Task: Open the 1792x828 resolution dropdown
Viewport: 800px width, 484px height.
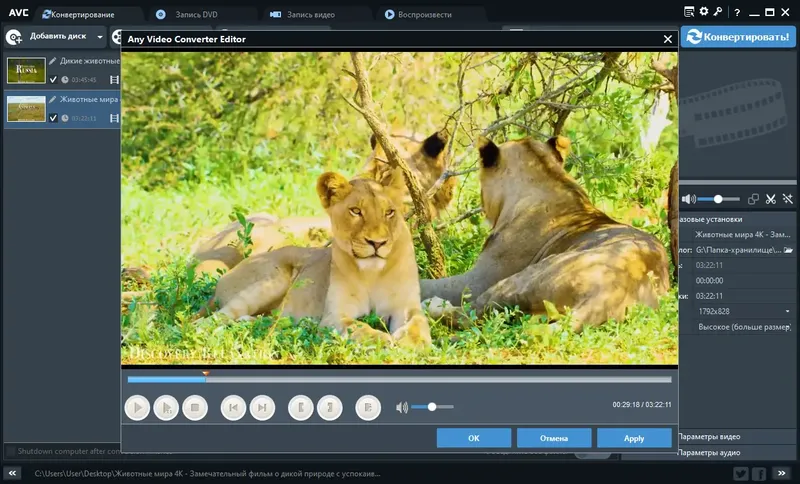Action: pos(744,311)
